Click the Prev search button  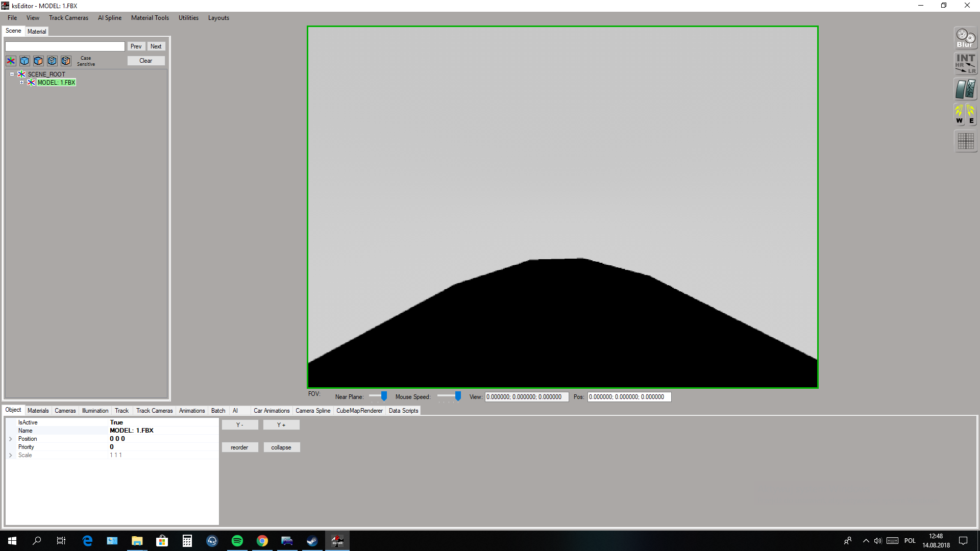(136, 46)
